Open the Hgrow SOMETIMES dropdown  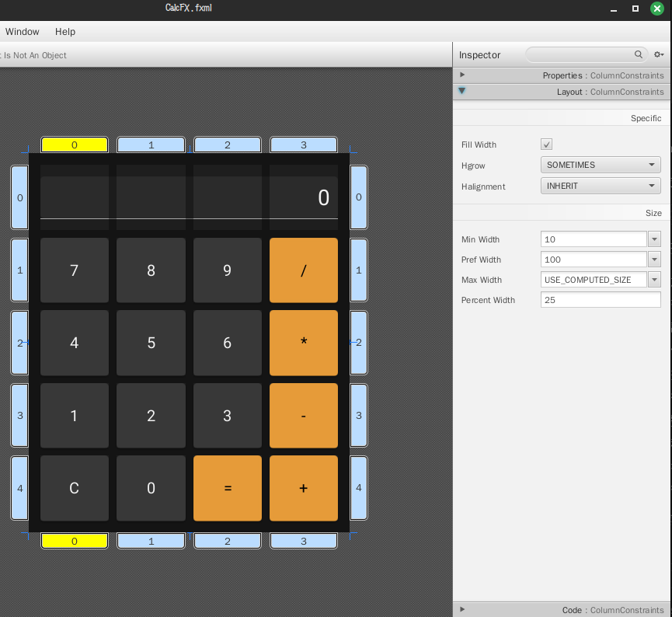pyautogui.click(x=601, y=165)
